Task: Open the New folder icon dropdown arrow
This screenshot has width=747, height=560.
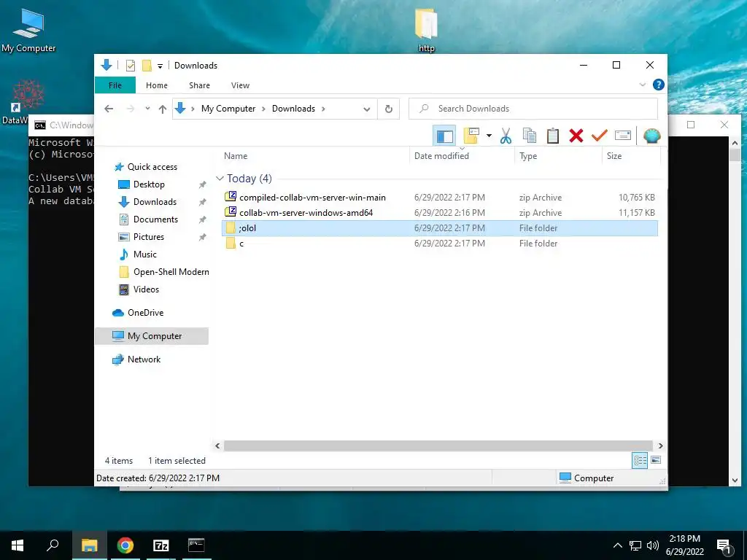Action: pyautogui.click(x=489, y=136)
